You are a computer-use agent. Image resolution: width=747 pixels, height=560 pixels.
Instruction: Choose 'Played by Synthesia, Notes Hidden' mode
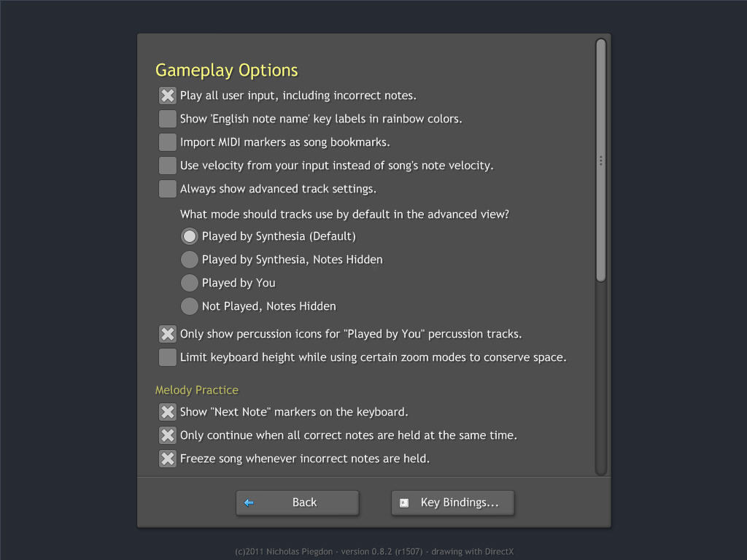(190, 260)
